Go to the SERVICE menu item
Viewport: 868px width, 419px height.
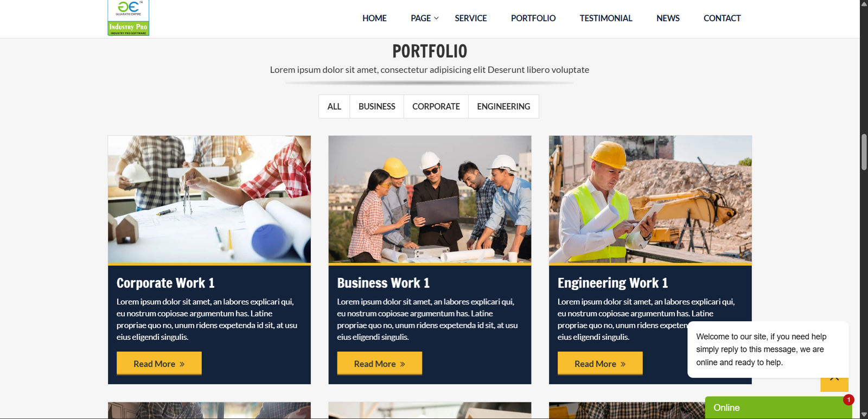[471, 18]
